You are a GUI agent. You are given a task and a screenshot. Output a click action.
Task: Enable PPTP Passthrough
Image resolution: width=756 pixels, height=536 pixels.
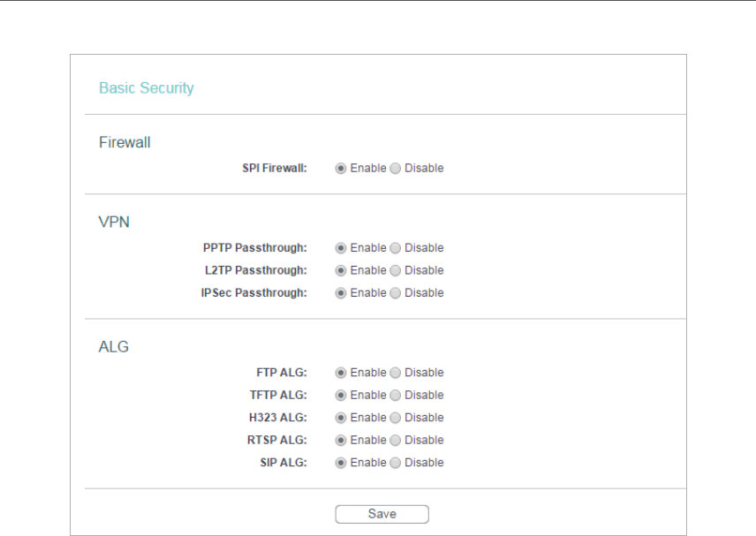pyautogui.click(x=341, y=248)
